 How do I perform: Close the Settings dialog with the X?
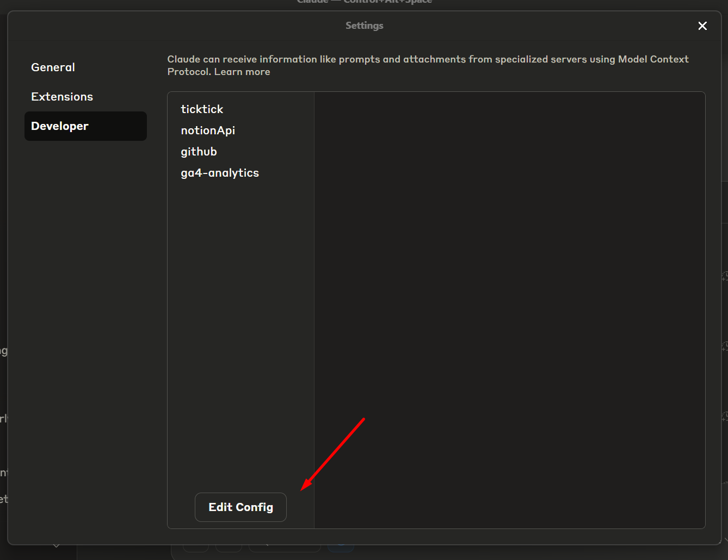click(702, 26)
